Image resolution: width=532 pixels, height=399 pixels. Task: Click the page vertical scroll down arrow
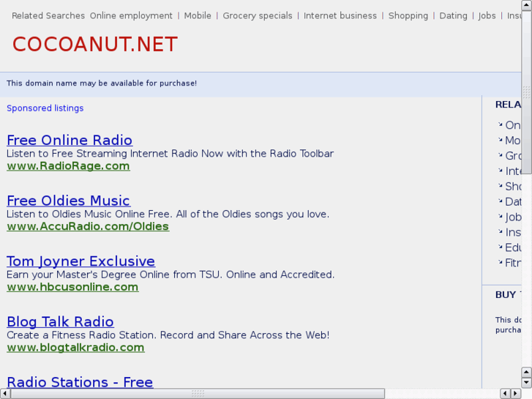[x=526, y=383]
